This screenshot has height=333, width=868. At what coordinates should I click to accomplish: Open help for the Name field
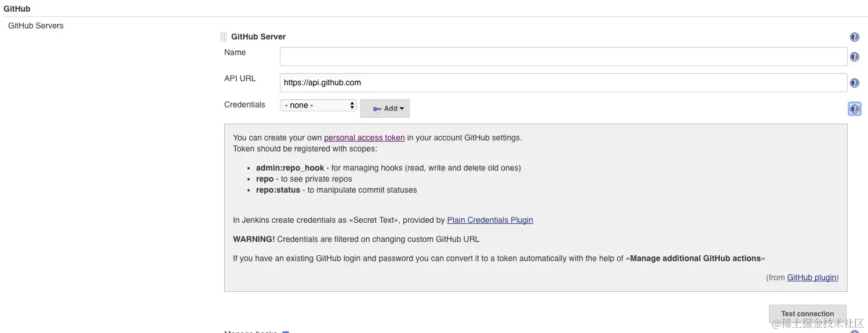coord(854,57)
